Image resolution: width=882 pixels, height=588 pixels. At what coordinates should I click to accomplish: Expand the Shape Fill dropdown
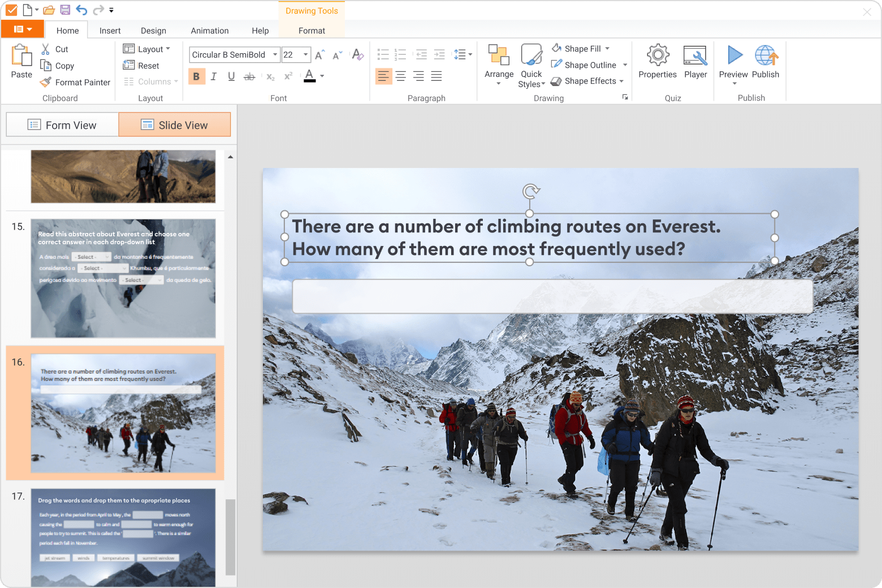(607, 48)
